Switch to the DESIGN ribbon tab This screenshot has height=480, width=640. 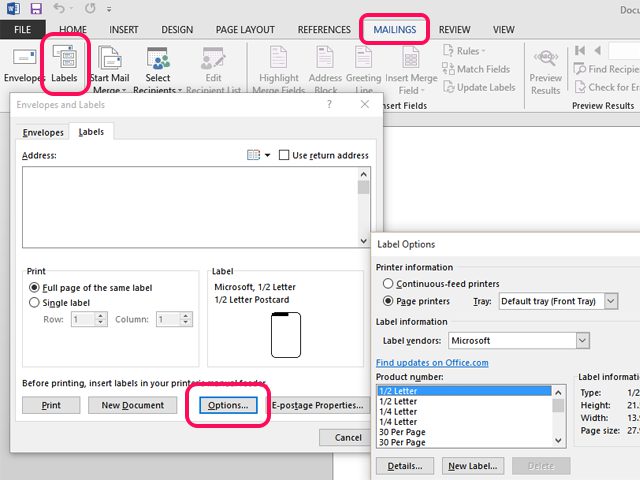177,30
